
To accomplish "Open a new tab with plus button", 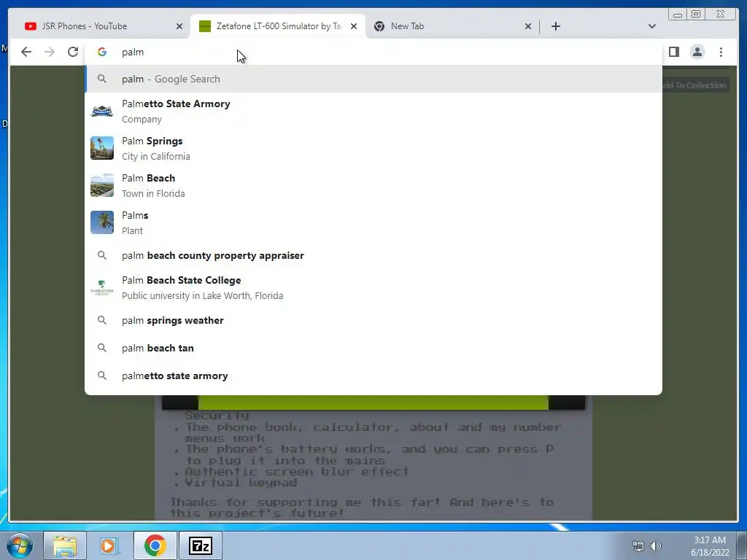I will (555, 26).
